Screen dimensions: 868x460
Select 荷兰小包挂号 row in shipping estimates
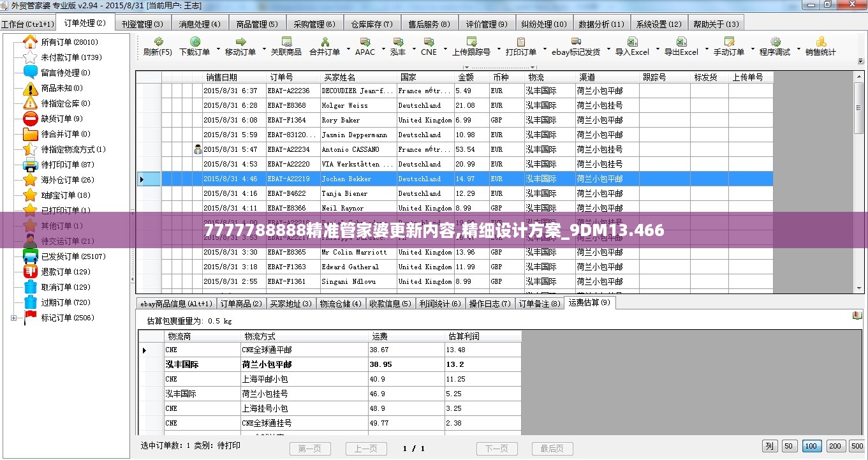point(330,394)
